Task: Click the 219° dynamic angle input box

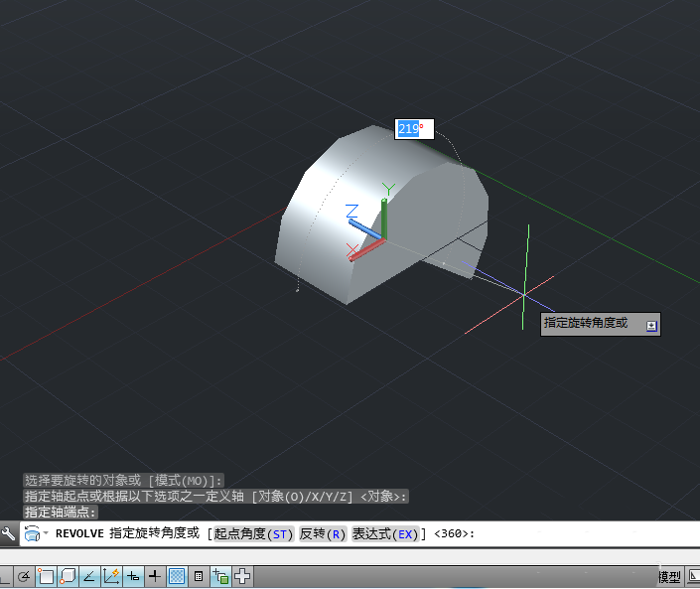Action: (414, 129)
